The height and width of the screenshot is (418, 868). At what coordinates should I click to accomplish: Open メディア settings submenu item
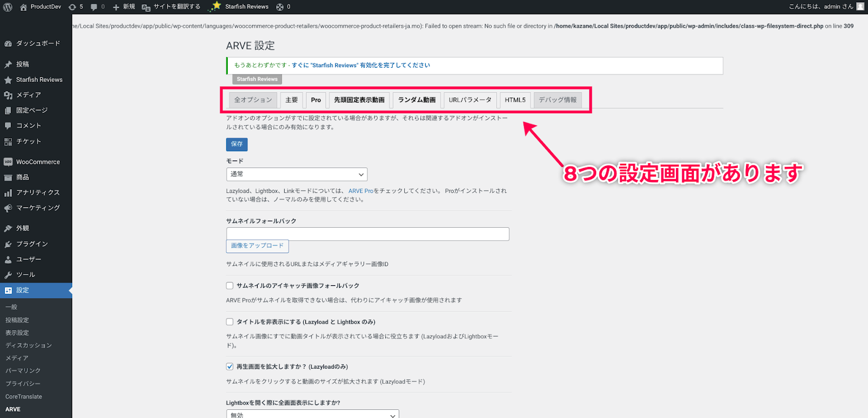coord(17,358)
